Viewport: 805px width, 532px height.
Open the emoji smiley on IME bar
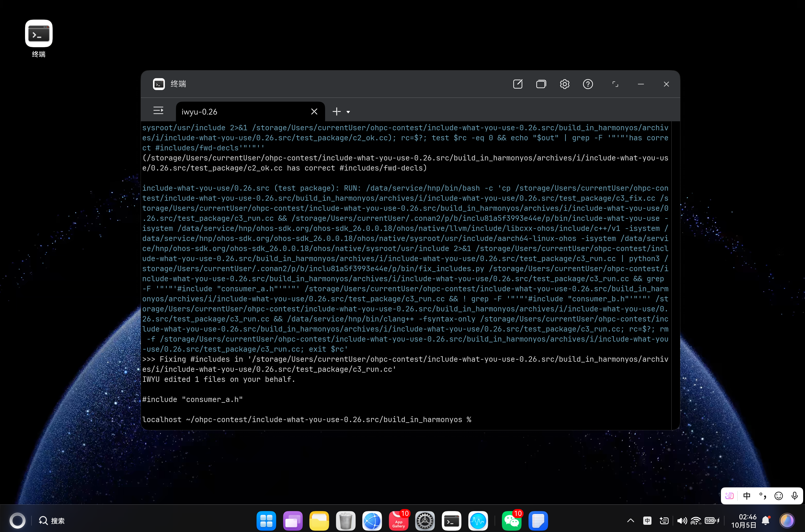(778, 496)
